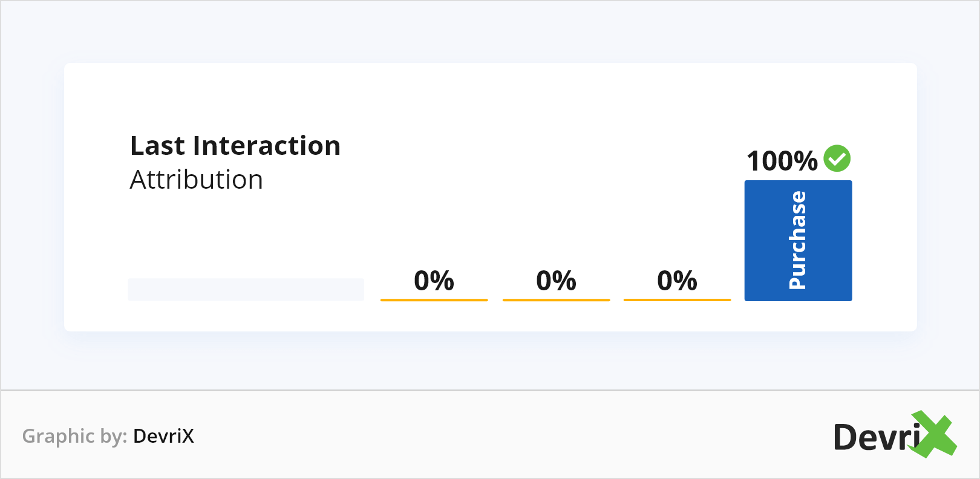Click orange line under leftmost 0%
The image size is (980, 479).
click(x=434, y=299)
